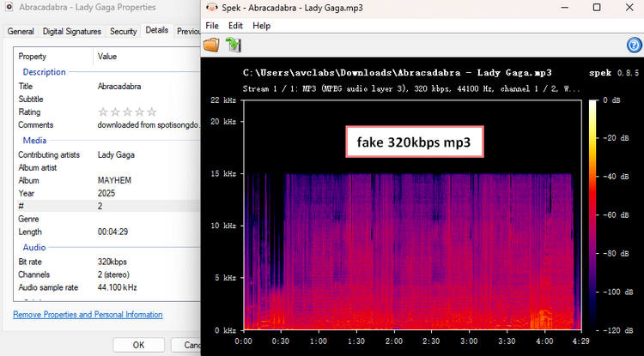Select the Contributing artists value Lady Gaga
This screenshot has height=356, width=644.
point(116,155)
